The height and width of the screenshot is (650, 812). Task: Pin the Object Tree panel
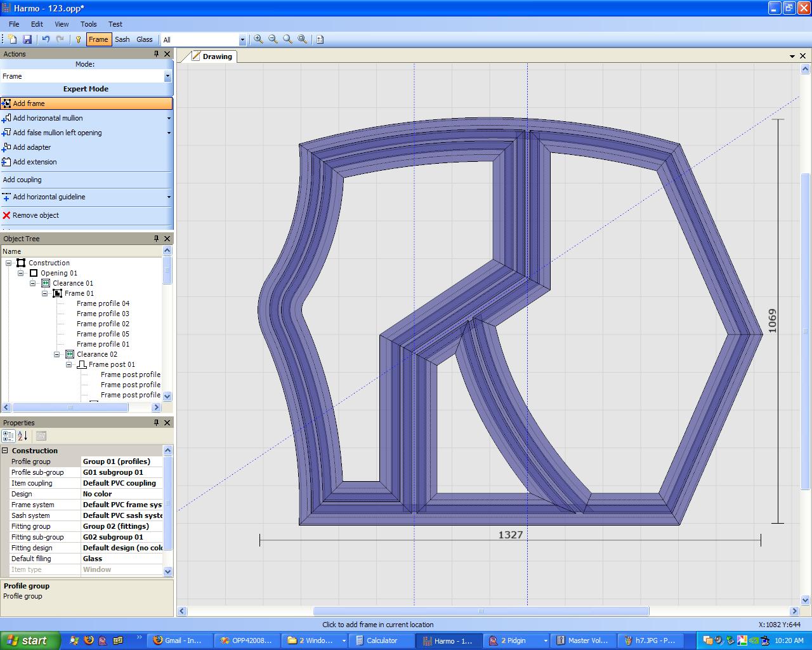point(156,239)
